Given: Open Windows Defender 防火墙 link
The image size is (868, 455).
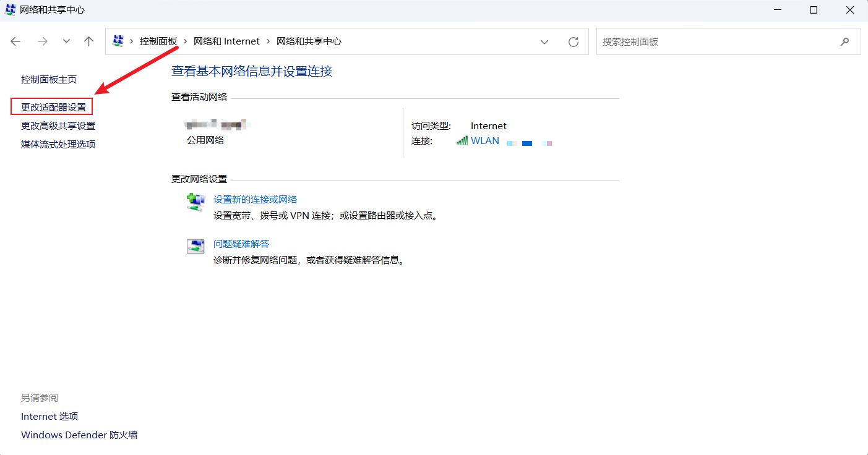Looking at the screenshot, I should [79, 435].
